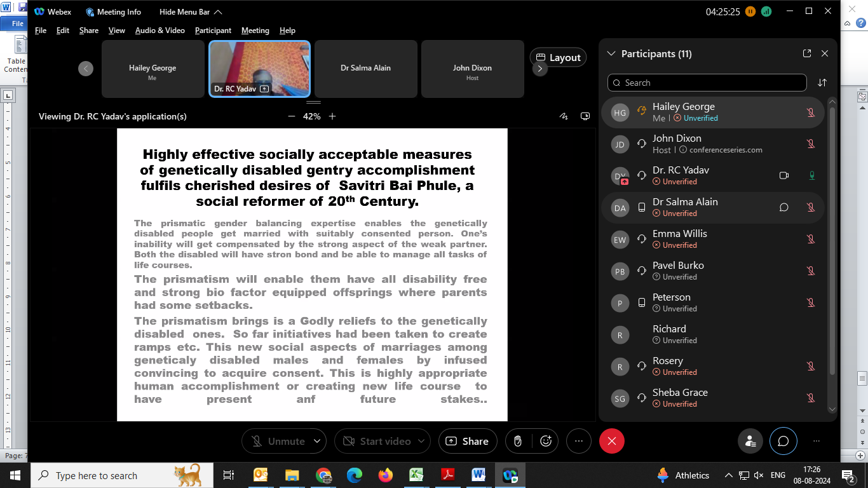This screenshot has height=488, width=868.
Task: Open the Participant menu
Action: (213, 30)
